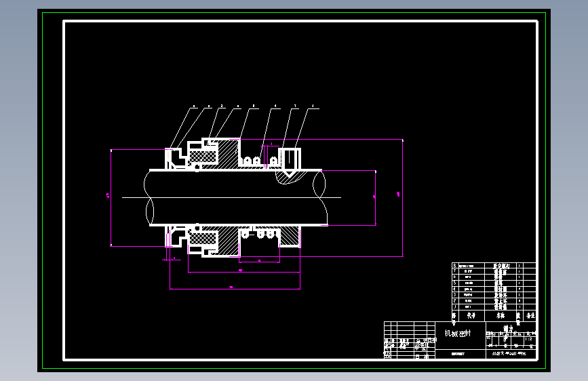Select the "名称" header cell in parts list
588x381 pixels.
click(x=501, y=316)
